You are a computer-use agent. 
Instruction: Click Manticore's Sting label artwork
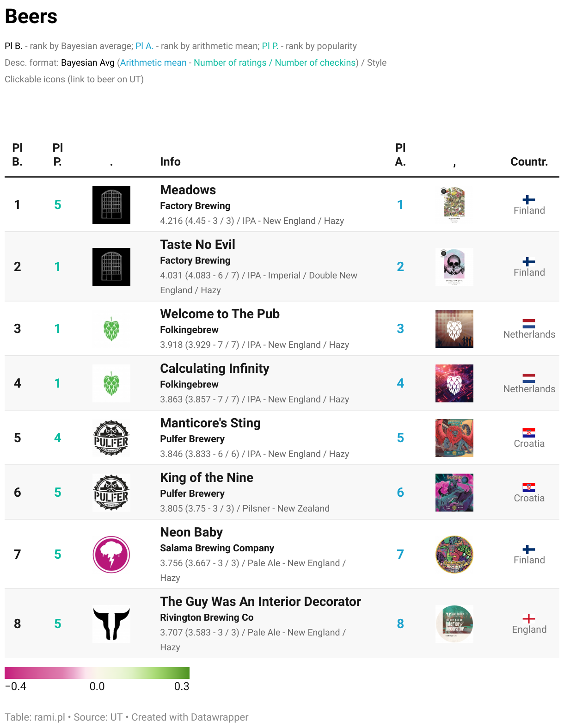click(x=454, y=438)
